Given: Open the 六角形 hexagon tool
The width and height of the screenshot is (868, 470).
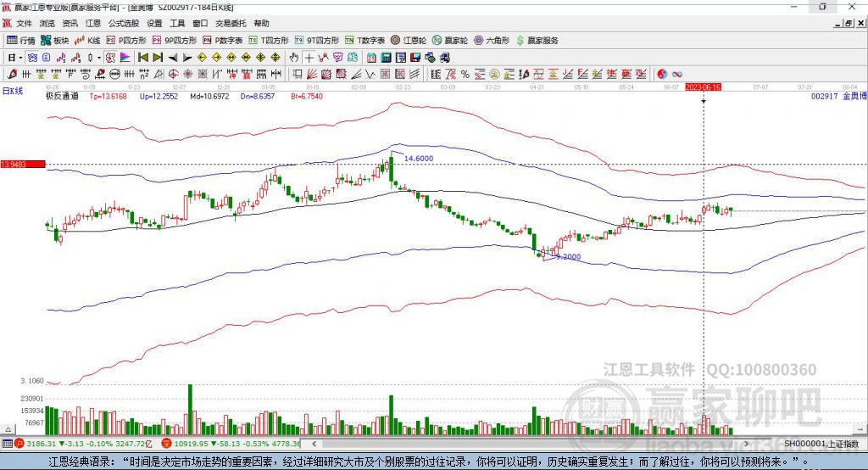Looking at the screenshot, I should coord(492,41).
